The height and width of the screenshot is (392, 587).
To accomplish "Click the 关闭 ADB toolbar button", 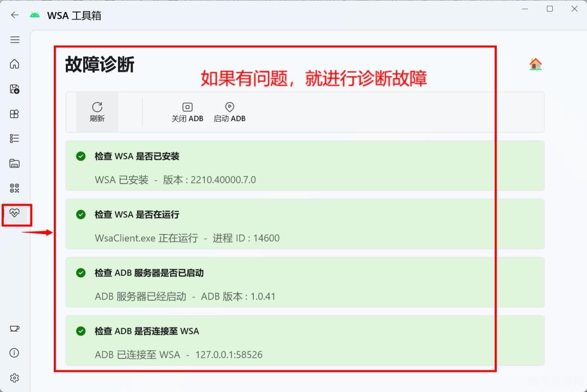I will coord(187,112).
